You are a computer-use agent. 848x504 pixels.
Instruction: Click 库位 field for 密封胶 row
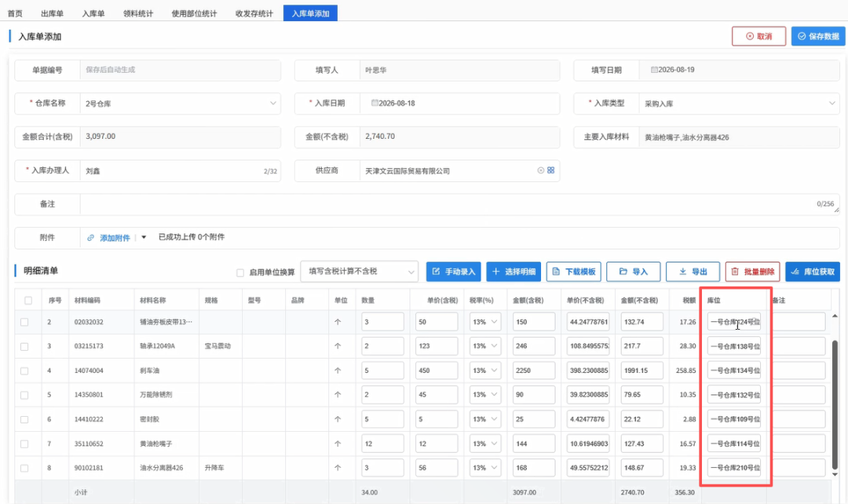pos(734,419)
